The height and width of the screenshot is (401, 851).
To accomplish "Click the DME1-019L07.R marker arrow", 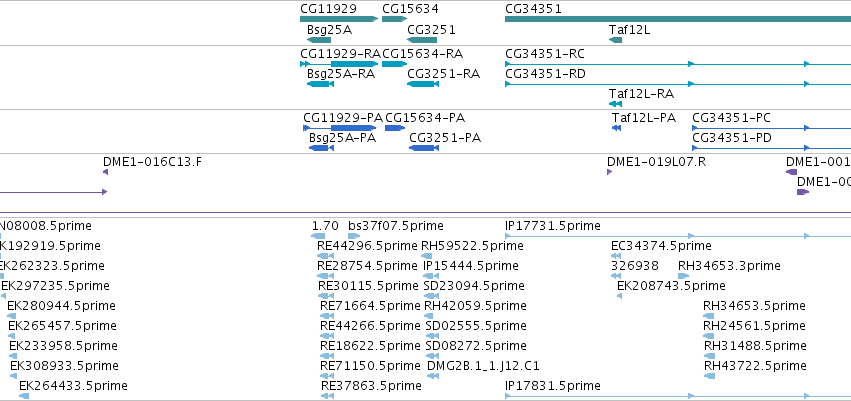I will click(x=609, y=172).
